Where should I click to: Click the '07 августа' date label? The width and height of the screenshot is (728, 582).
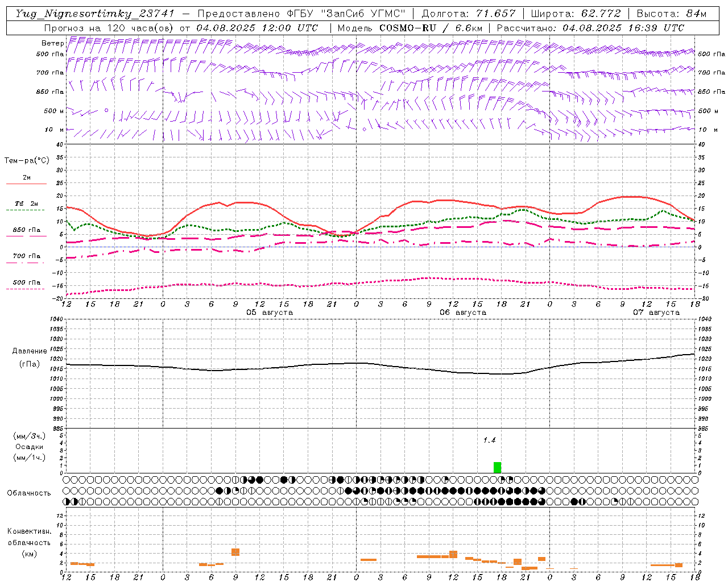656,313
